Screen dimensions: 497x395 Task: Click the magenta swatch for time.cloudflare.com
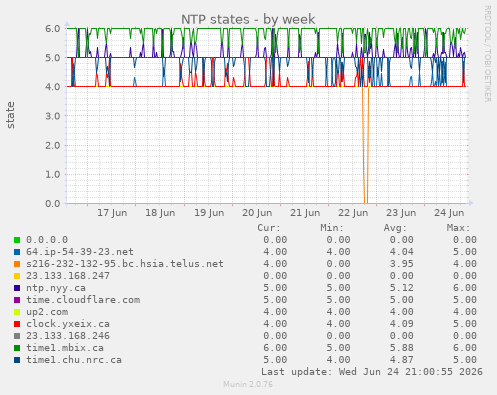click(x=17, y=300)
